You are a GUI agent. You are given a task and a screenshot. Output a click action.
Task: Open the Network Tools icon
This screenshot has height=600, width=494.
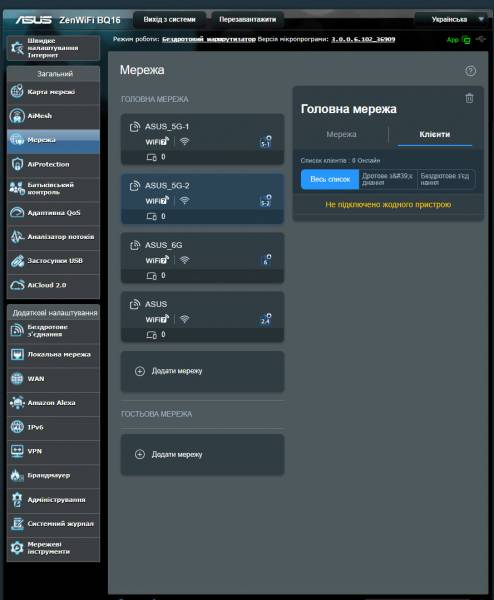pyautogui.click(x=17, y=548)
